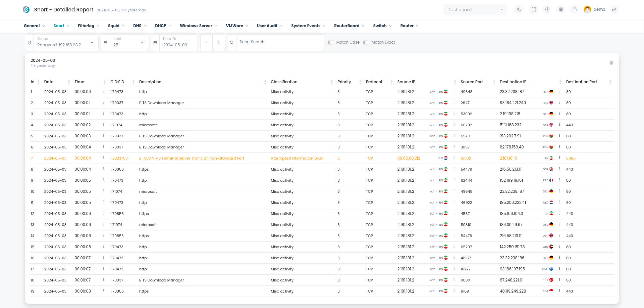Click GID:SID 1:2023753 cell
The height and width of the screenshot is (308, 644).
119,158
